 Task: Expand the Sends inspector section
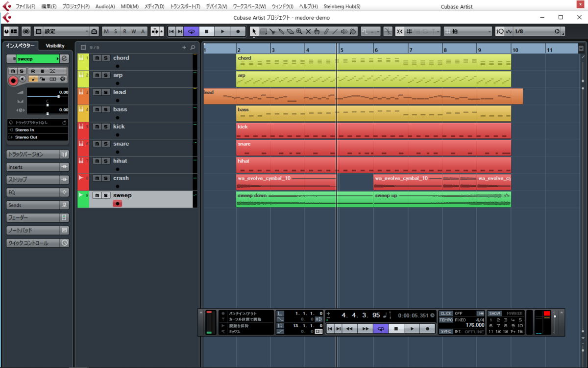(33, 205)
